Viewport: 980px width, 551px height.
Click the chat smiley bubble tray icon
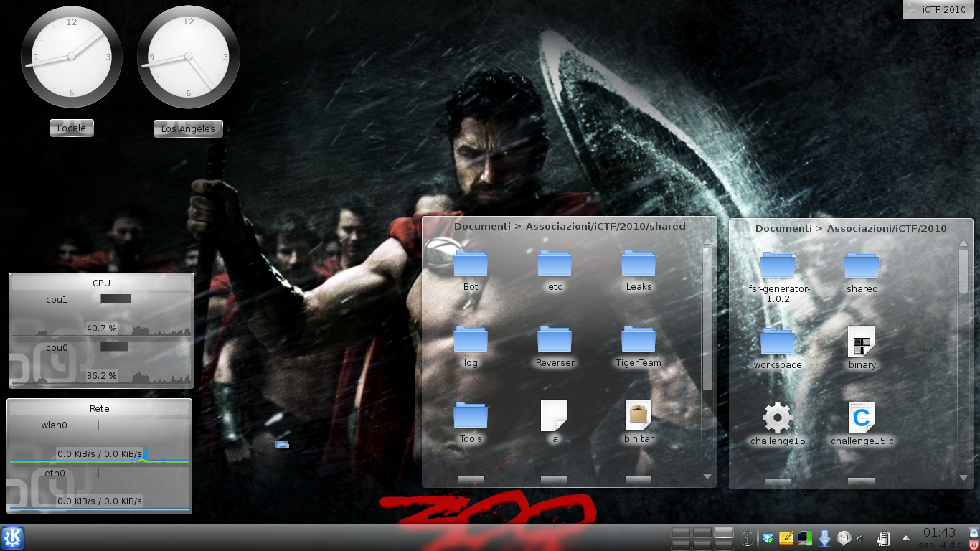(844, 538)
